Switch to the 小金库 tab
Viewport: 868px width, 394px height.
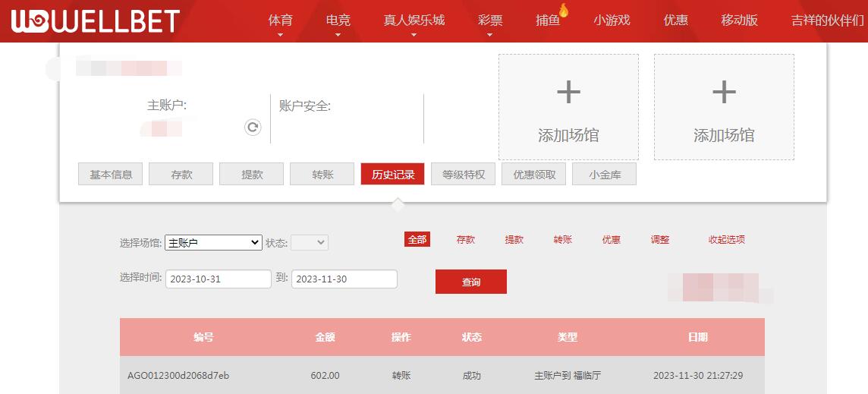[x=605, y=175]
